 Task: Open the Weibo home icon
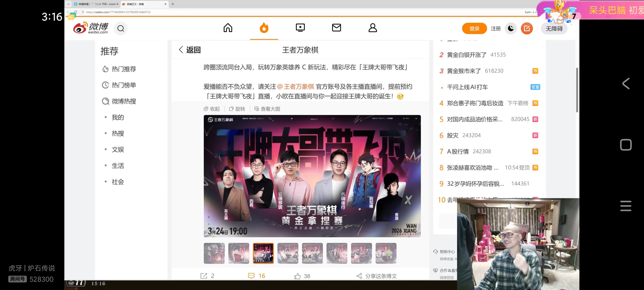point(227,28)
